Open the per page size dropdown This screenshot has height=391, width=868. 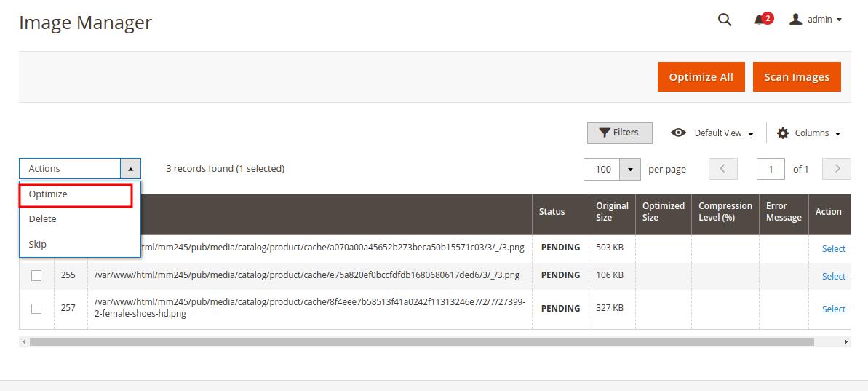(630, 170)
